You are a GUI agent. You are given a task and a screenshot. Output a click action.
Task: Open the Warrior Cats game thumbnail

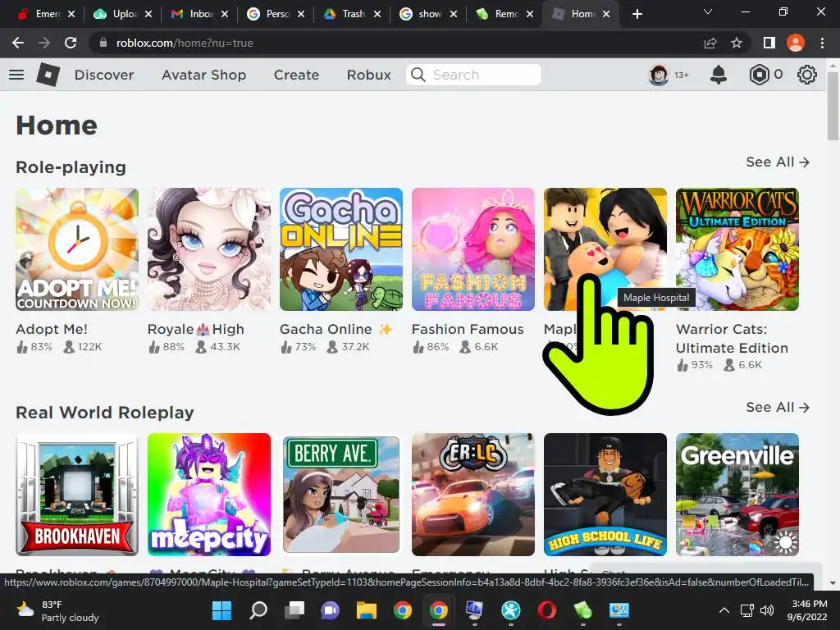click(x=737, y=249)
